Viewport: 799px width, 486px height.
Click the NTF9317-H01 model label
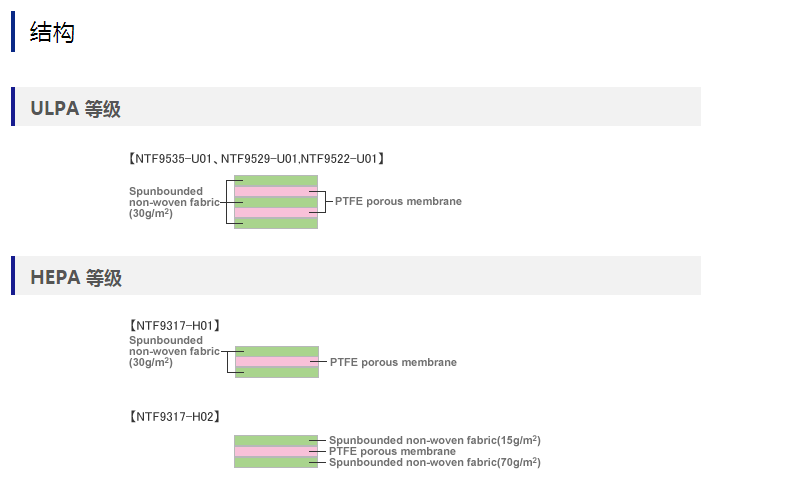(174, 325)
